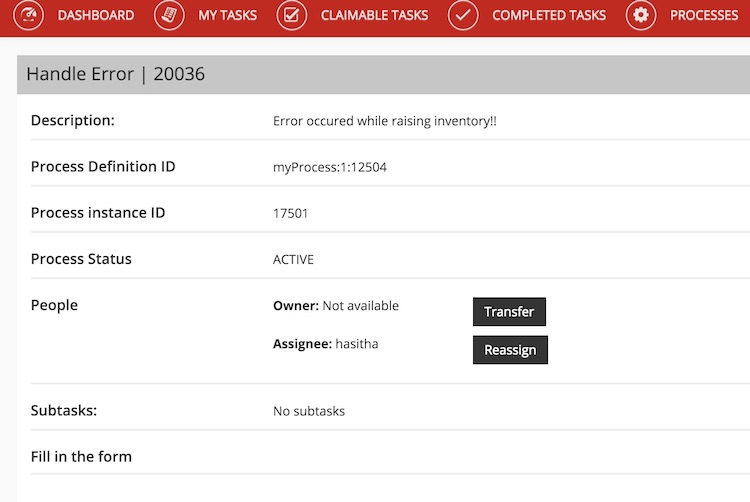Image resolution: width=750 pixels, height=502 pixels.
Task: Click the Completed Tasks checkmark icon
Action: coord(463,15)
